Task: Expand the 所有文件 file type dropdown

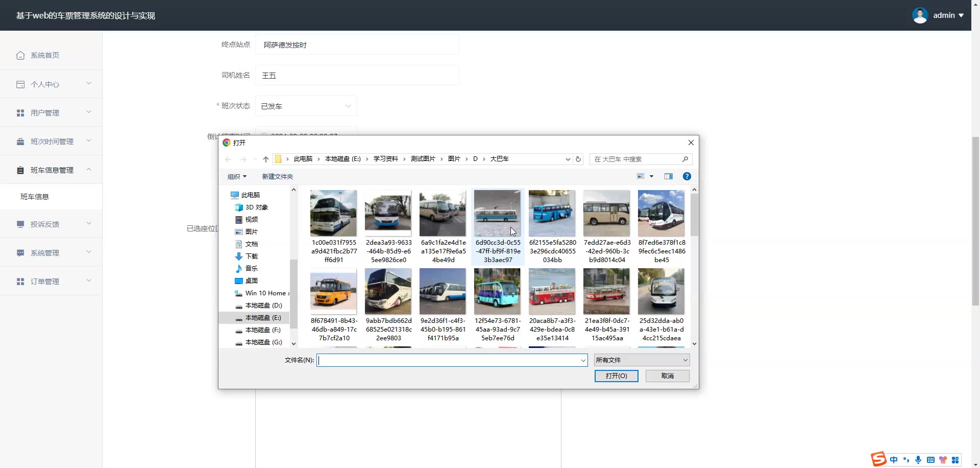Action: pyautogui.click(x=642, y=360)
